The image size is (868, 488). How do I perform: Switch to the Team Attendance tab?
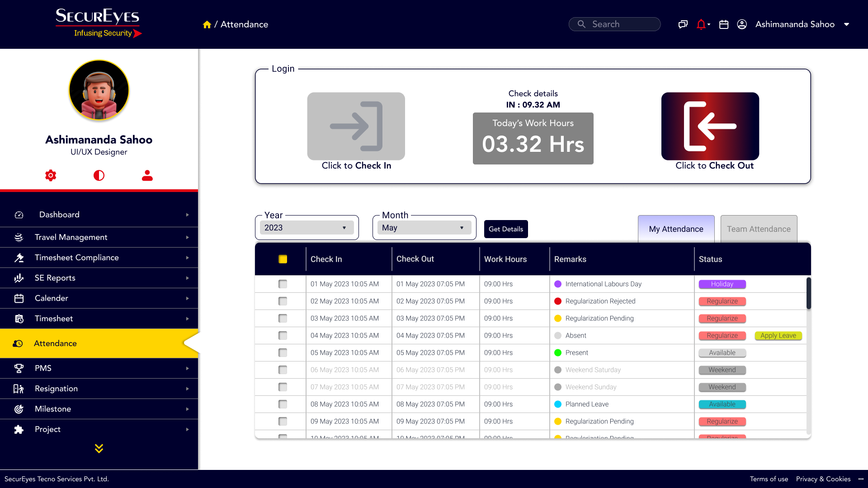coord(759,229)
